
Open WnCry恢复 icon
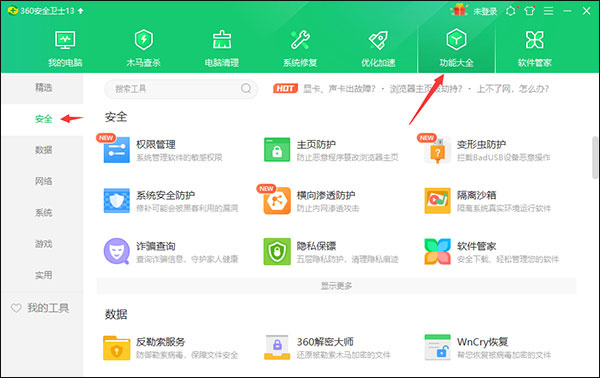coord(437,348)
